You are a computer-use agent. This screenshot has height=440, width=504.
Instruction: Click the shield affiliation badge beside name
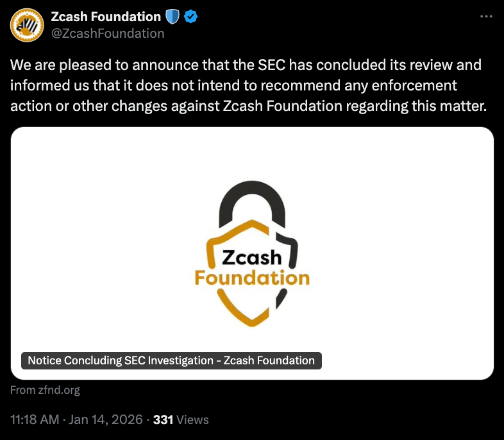point(173,17)
